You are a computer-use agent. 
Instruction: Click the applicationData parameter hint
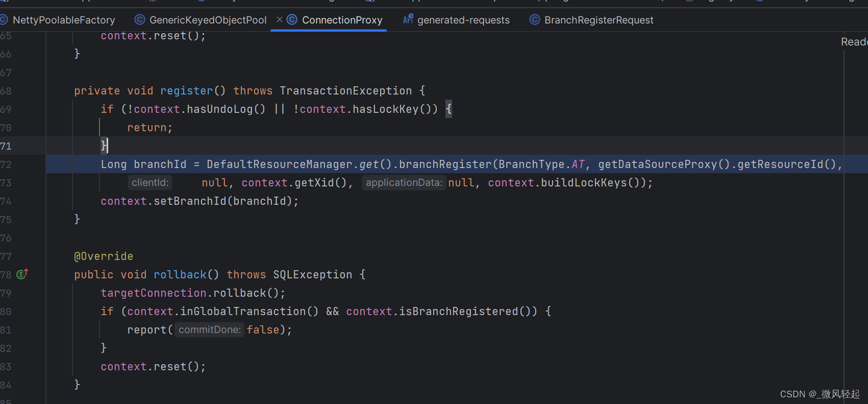pos(404,183)
